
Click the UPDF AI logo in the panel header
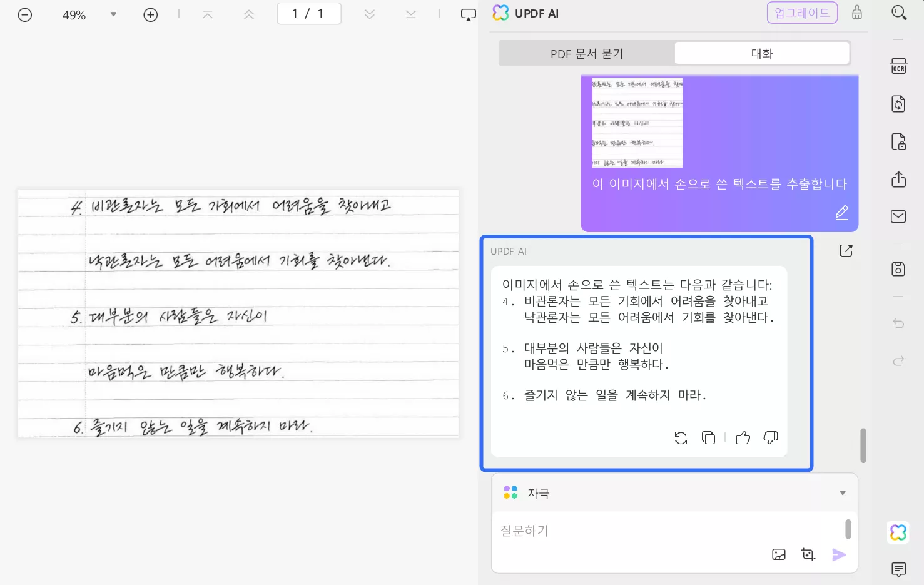tap(500, 13)
